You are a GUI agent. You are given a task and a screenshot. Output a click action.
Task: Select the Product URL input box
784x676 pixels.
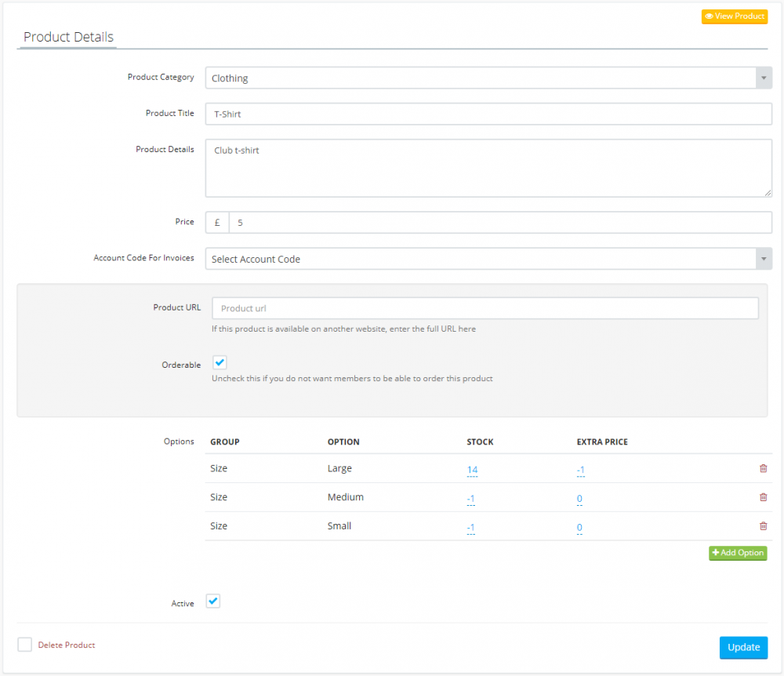pos(485,308)
